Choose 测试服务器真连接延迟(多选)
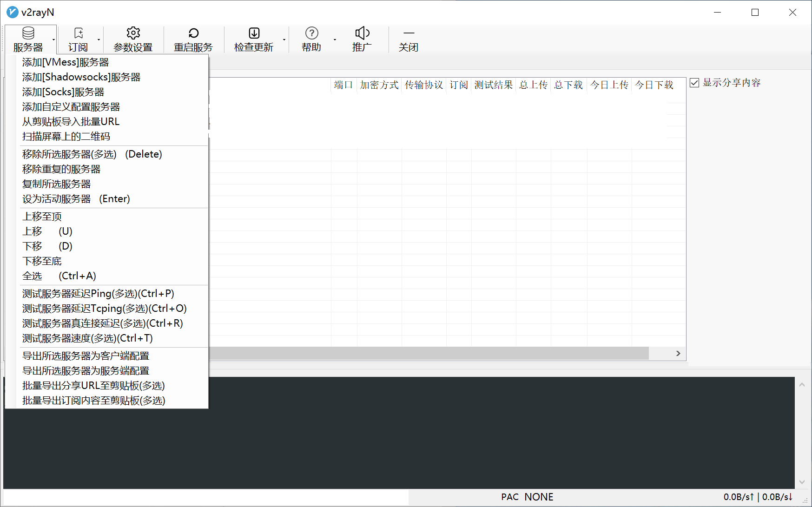 click(112, 323)
